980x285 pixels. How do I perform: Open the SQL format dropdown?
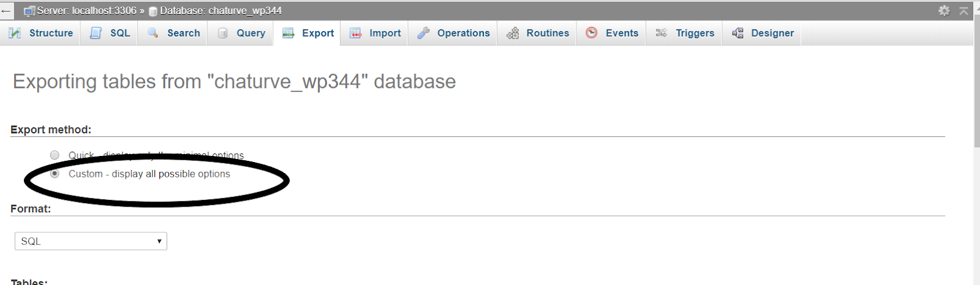(91, 241)
